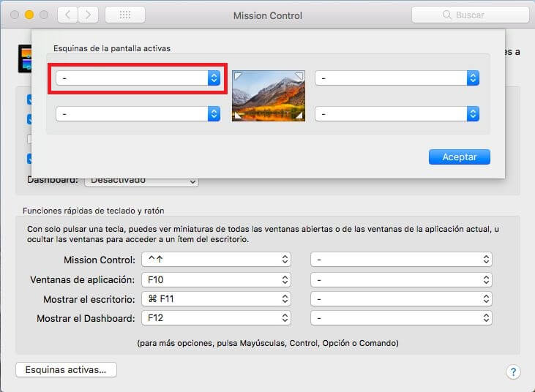This screenshot has width=535, height=392.
Task: Go forward with the right arrow toolbar button
Action: [88, 15]
